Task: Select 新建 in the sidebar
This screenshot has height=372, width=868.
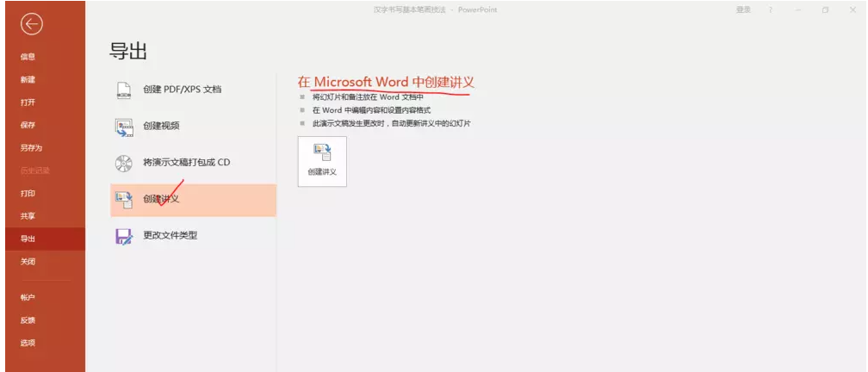Action: [28, 79]
